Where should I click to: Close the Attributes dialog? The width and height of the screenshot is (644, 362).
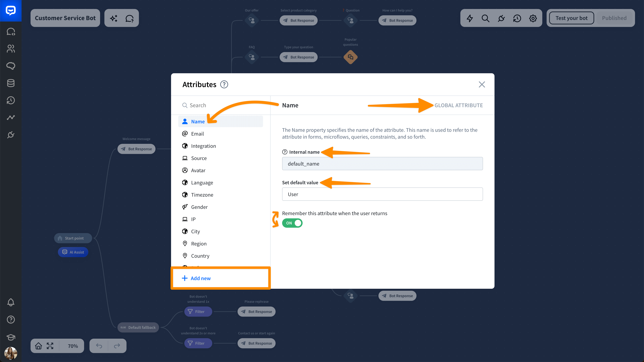point(482,84)
